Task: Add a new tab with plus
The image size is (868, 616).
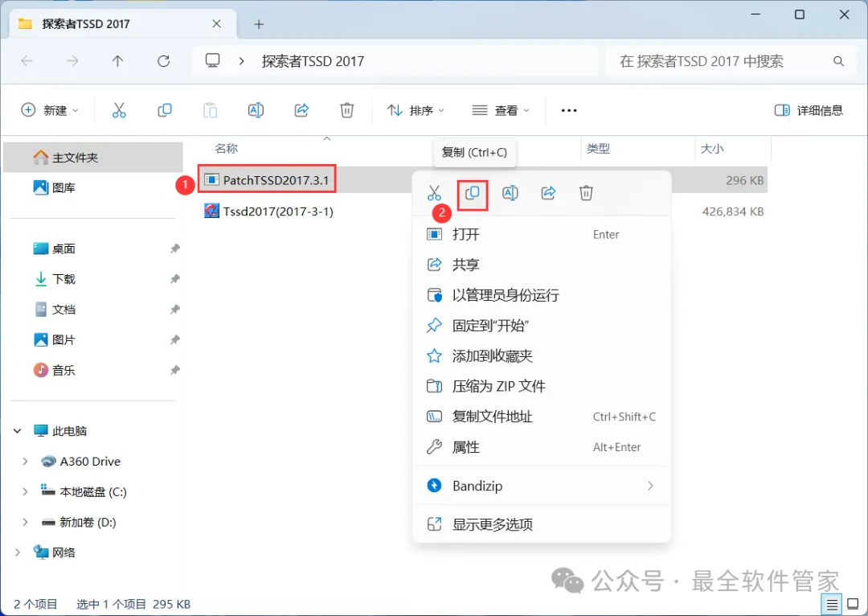Action: (259, 24)
